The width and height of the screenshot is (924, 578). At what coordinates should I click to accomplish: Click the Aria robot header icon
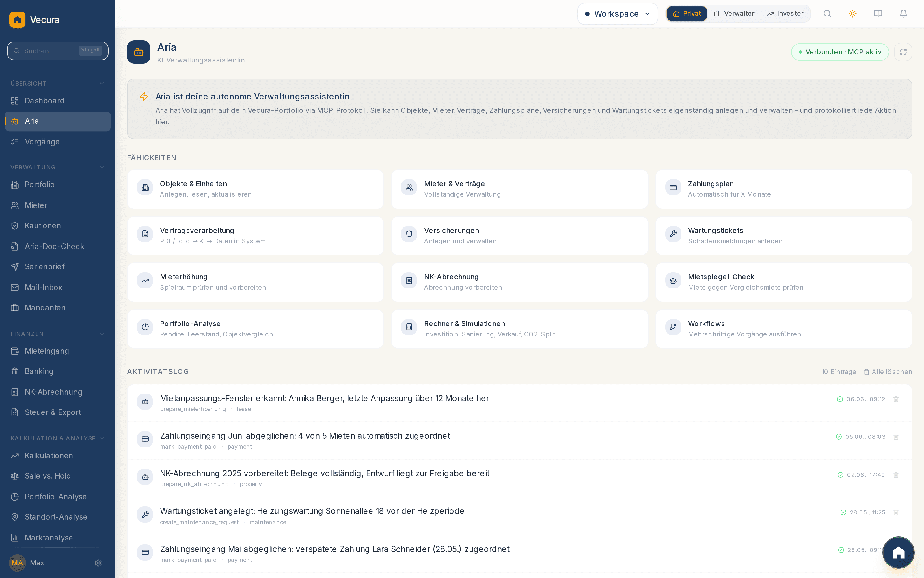pyautogui.click(x=139, y=52)
